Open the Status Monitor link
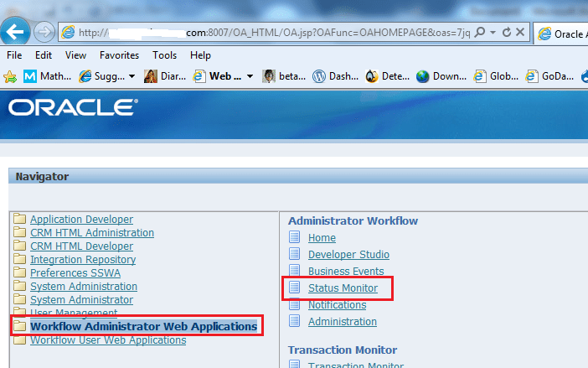The height and width of the screenshot is (368, 588). coord(343,288)
